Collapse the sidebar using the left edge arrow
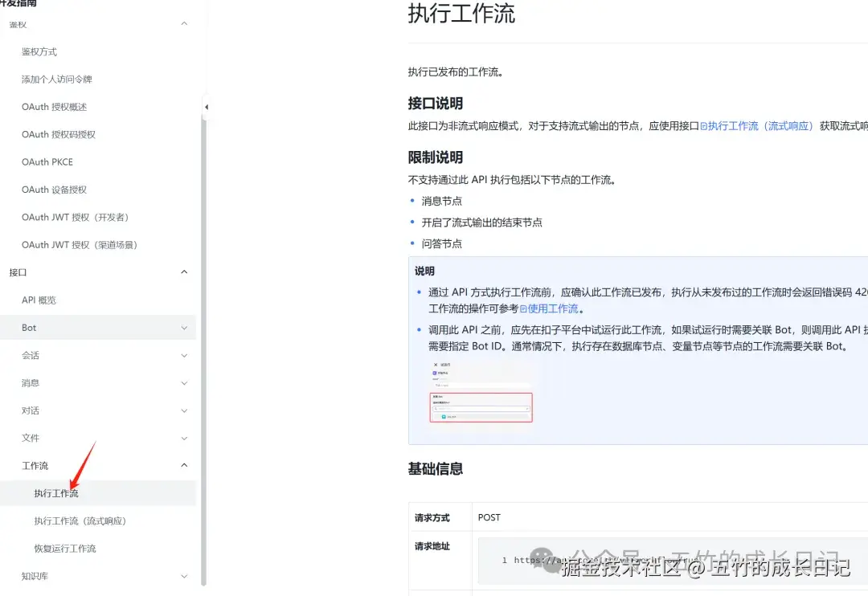The width and height of the screenshot is (868, 596). click(x=206, y=105)
